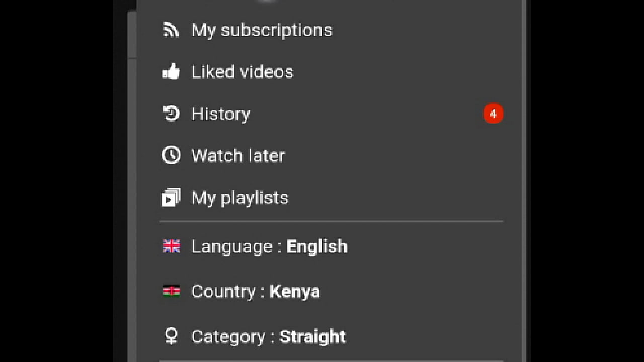Click the Straight category value text

pyautogui.click(x=312, y=336)
